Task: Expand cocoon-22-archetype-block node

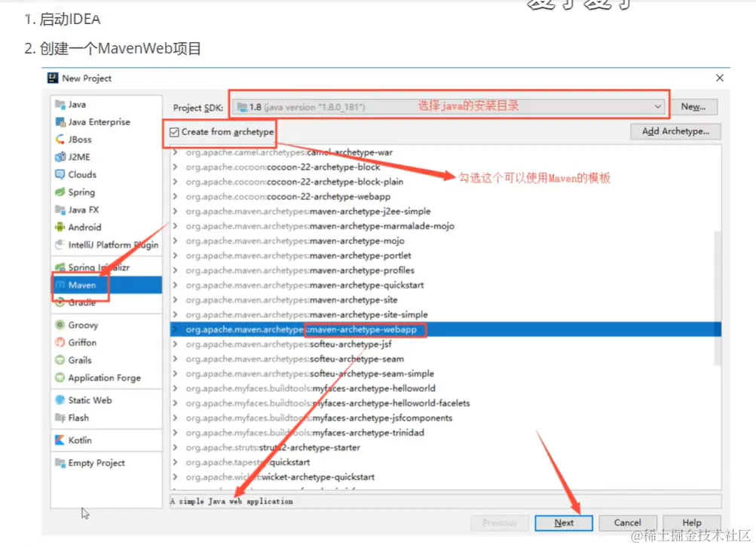Action: [x=176, y=167]
